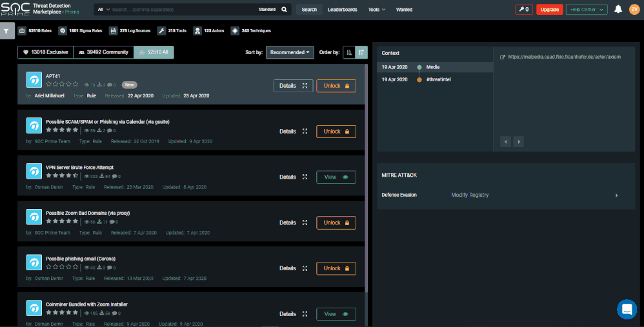Open the Help Center dropdown
644x327 pixels.
pyautogui.click(x=587, y=10)
